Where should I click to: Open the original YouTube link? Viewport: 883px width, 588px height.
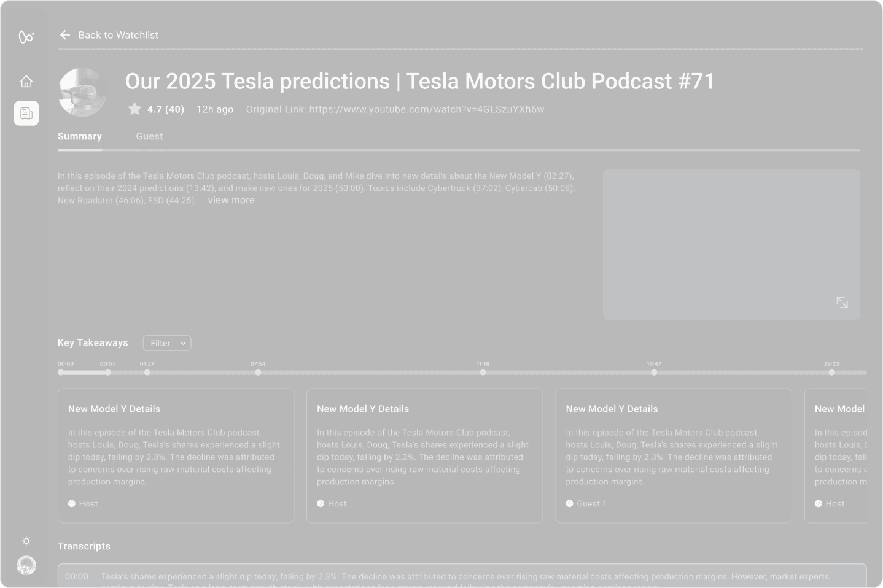427,109
